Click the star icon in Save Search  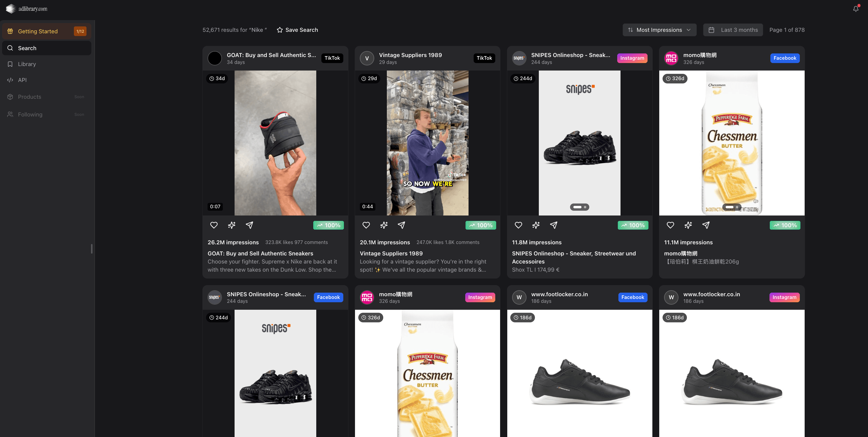(279, 30)
